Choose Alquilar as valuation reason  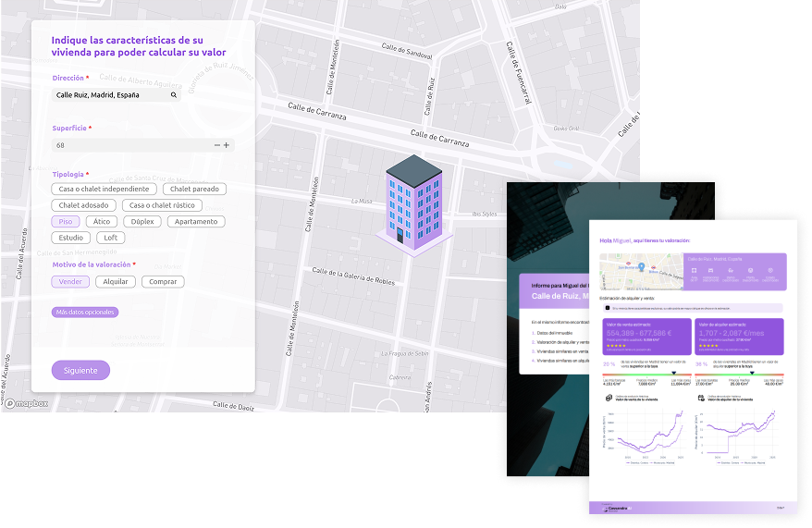click(116, 282)
